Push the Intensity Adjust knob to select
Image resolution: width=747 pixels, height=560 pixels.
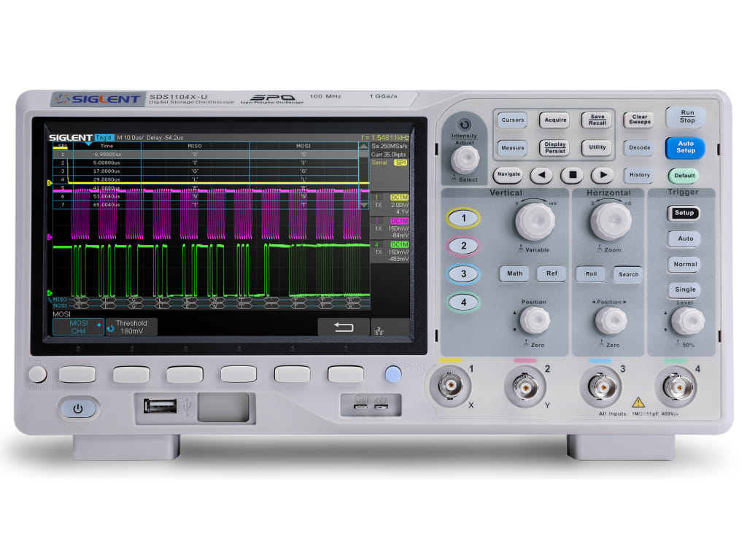pyautogui.click(x=465, y=160)
